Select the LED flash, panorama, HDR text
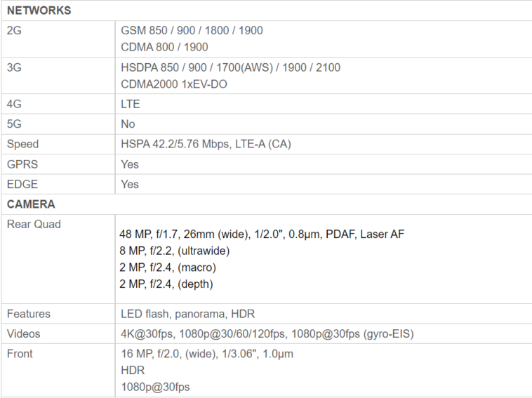Screen dimensions: 532x398 pyautogui.click(x=188, y=314)
